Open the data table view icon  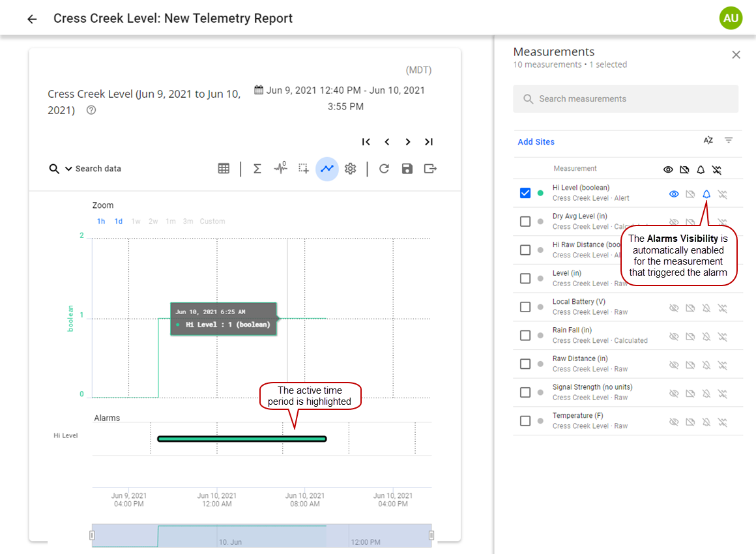pos(224,169)
